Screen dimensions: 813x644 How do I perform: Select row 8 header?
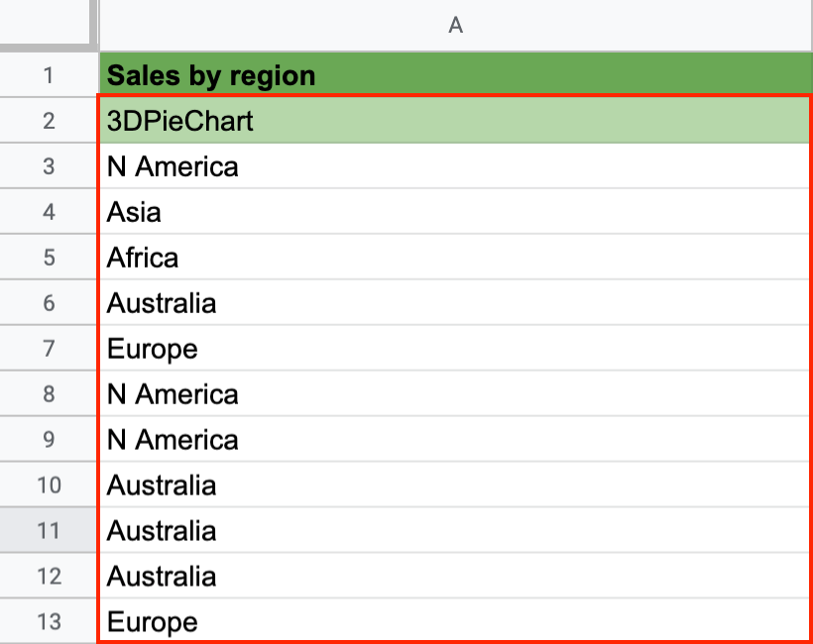[49, 393]
